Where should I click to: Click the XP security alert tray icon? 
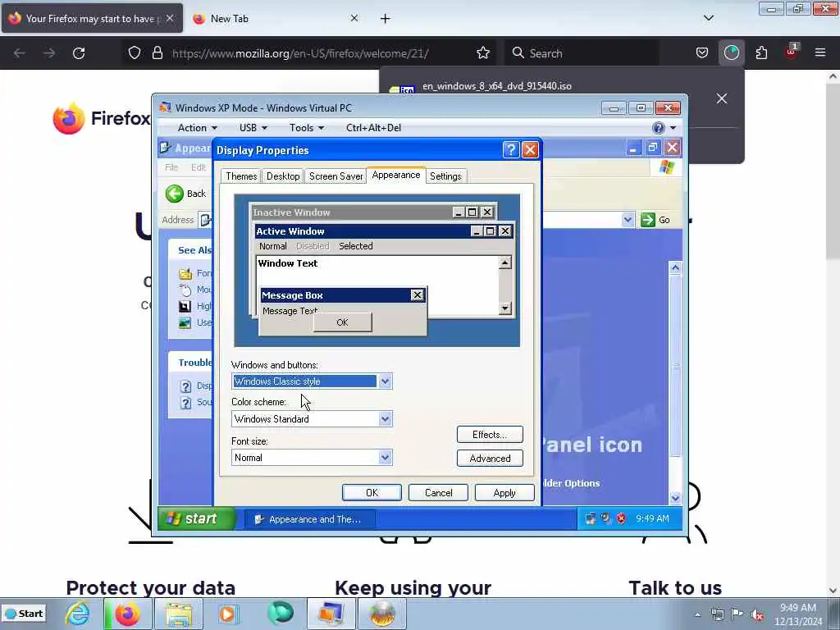coord(621,518)
